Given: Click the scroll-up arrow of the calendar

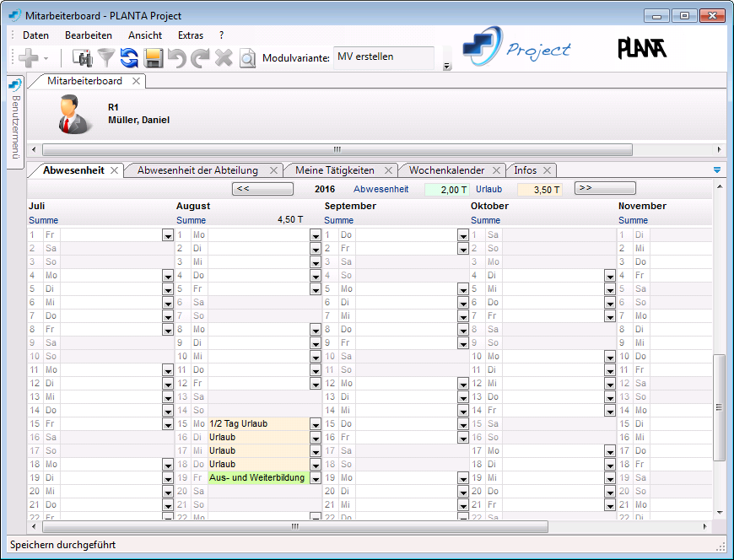Looking at the screenshot, I should pyautogui.click(x=720, y=186).
